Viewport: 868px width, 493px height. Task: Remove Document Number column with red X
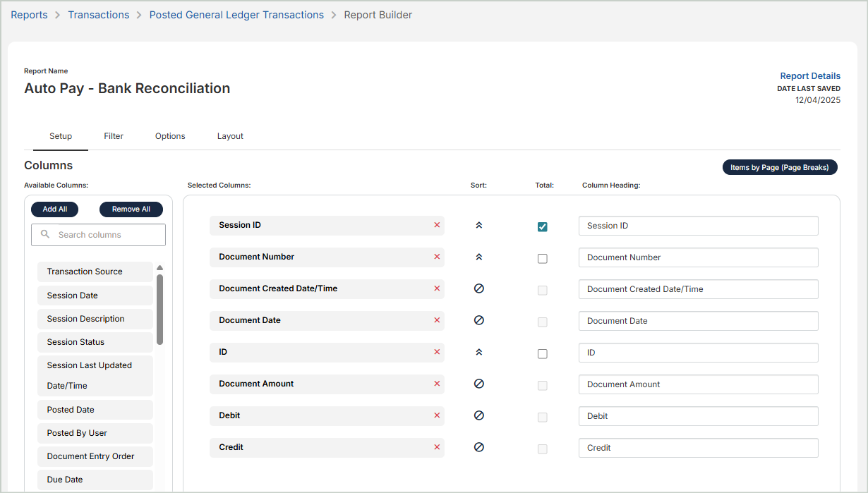coord(437,257)
